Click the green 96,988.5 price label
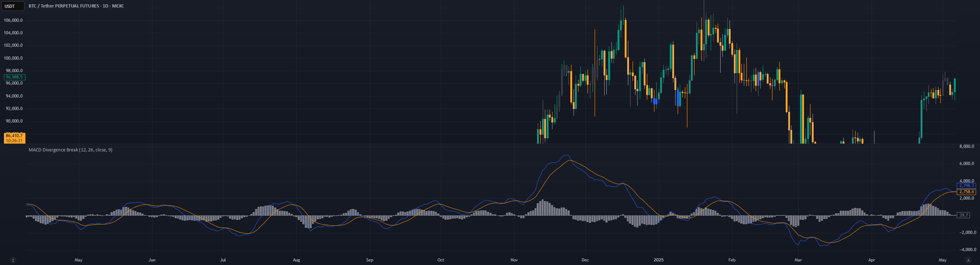Screen dimensions: 980x265 point(14,77)
